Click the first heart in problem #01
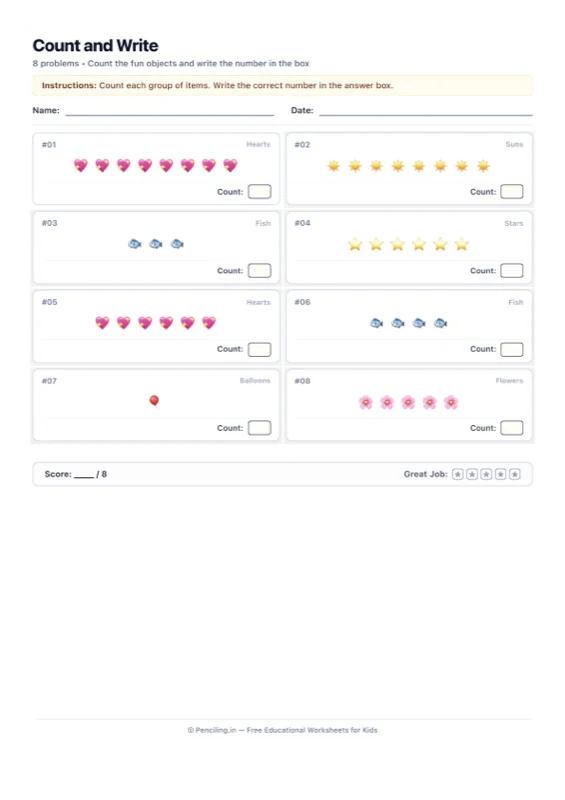 pos(81,165)
